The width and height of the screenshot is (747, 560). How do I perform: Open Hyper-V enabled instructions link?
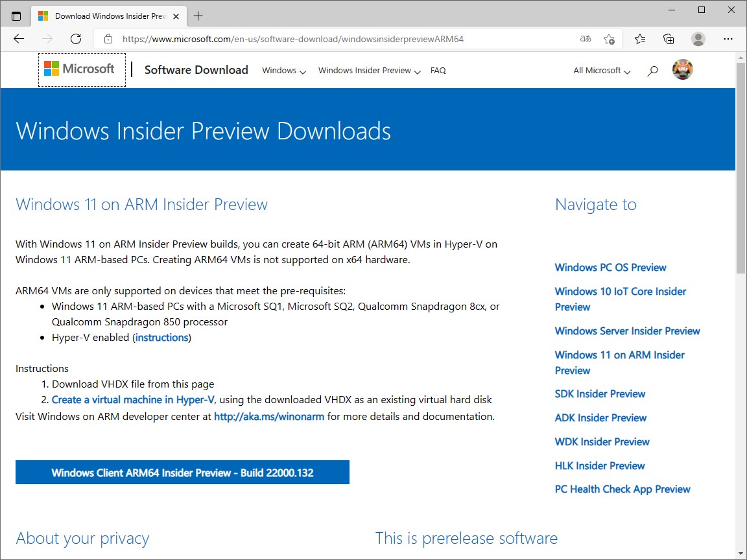[162, 338]
